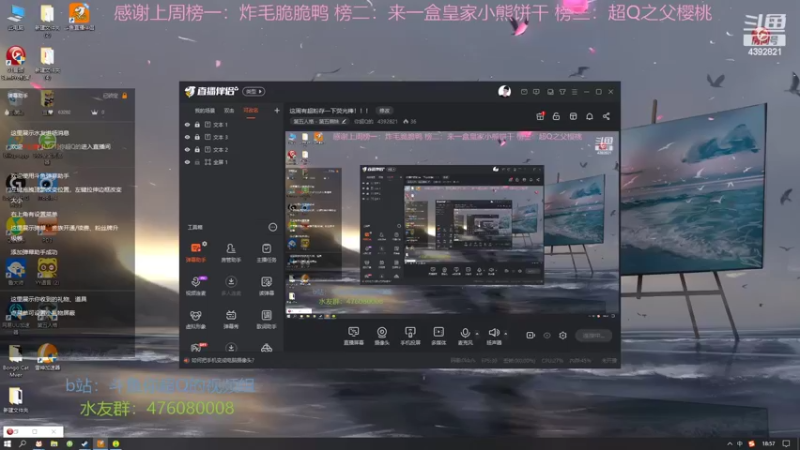
Task: Click the stream preview area
Action: pos(452,224)
